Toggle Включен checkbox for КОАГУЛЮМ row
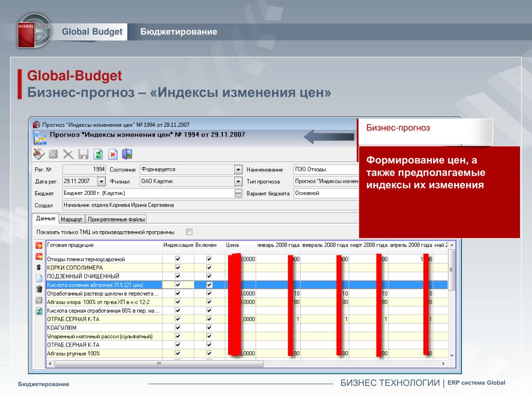 (x=209, y=328)
